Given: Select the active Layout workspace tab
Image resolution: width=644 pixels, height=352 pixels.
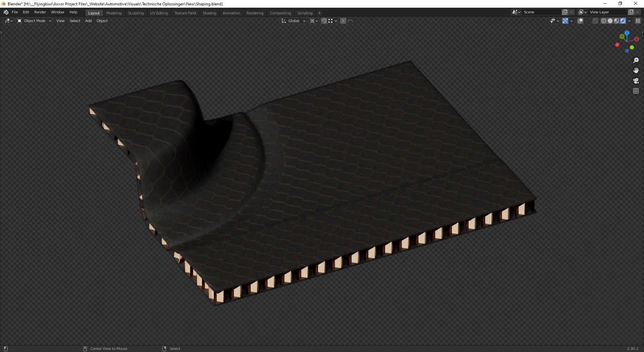Looking at the screenshot, I should pos(94,13).
